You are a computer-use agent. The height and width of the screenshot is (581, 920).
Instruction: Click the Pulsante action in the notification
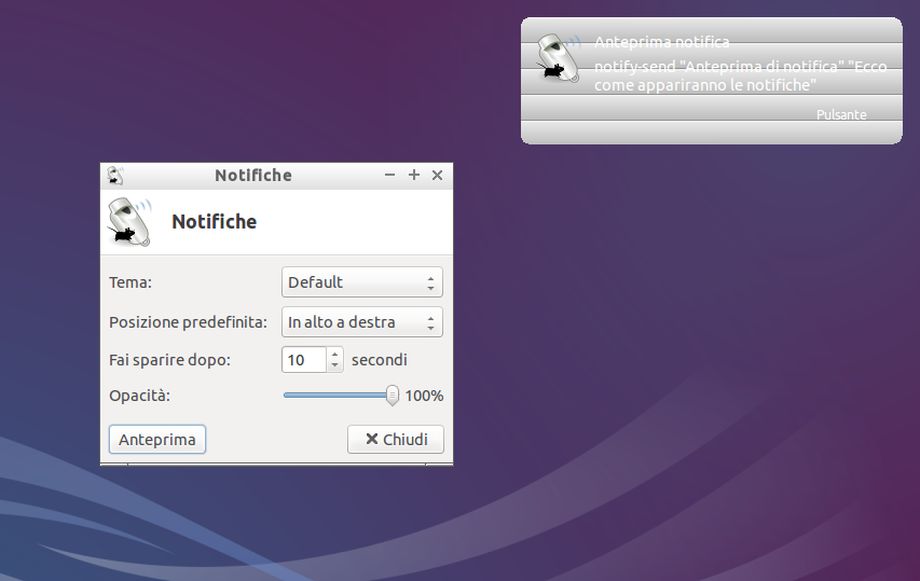[841, 114]
